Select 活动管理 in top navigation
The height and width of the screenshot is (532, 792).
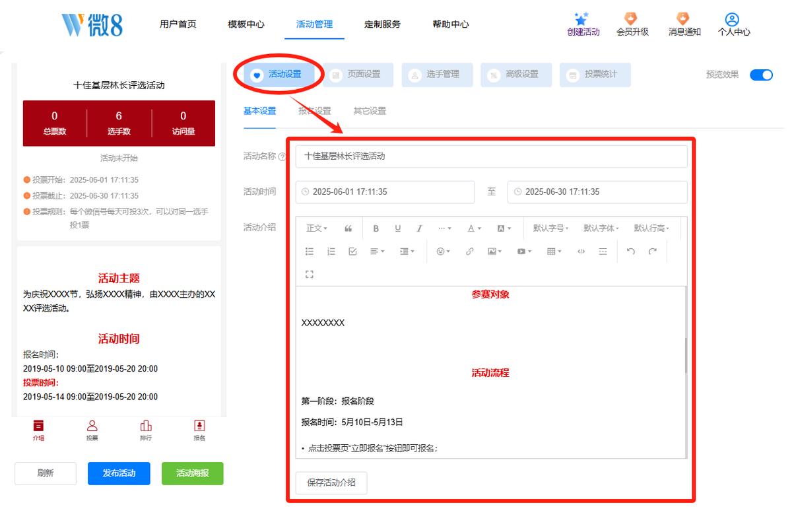coord(314,24)
